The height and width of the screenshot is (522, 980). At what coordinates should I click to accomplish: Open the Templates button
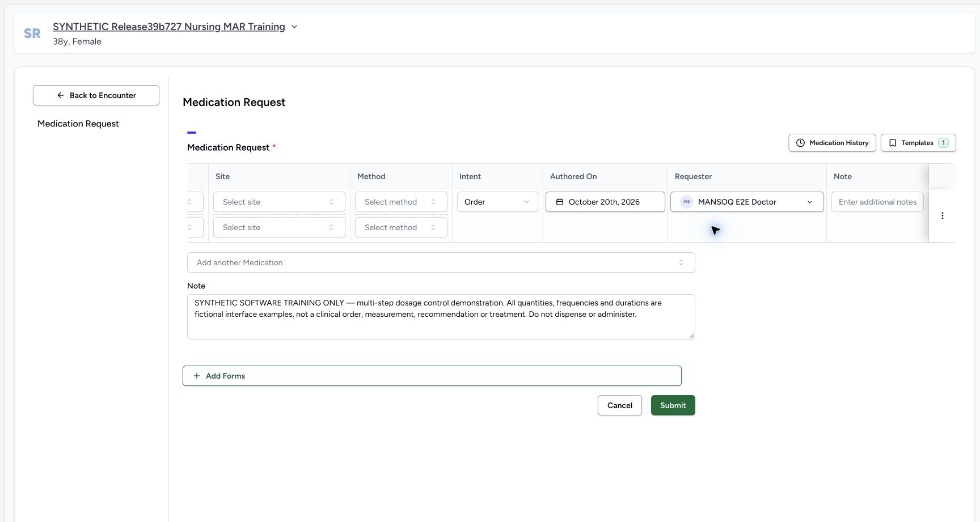(918, 143)
